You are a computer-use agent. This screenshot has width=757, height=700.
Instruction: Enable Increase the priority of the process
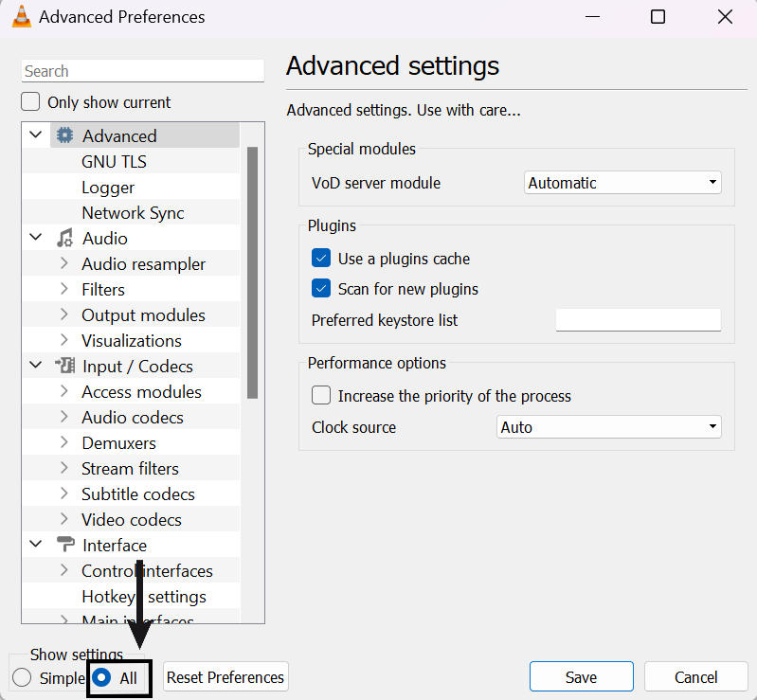pos(321,395)
